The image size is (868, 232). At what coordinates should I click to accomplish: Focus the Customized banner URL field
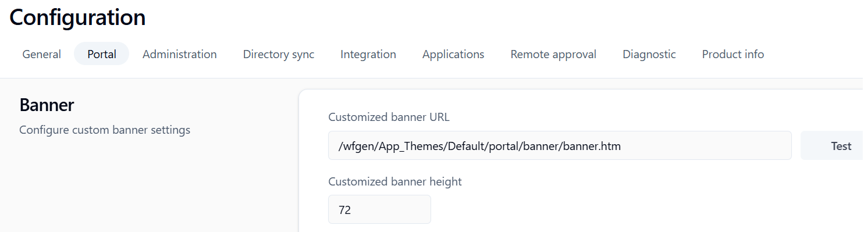[560, 145]
